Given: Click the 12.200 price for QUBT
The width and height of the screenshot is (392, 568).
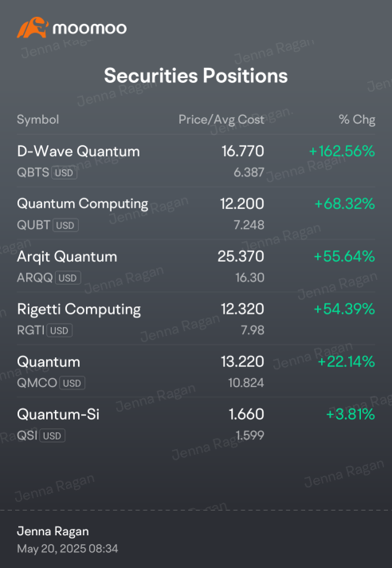Looking at the screenshot, I should pos(242,204).
